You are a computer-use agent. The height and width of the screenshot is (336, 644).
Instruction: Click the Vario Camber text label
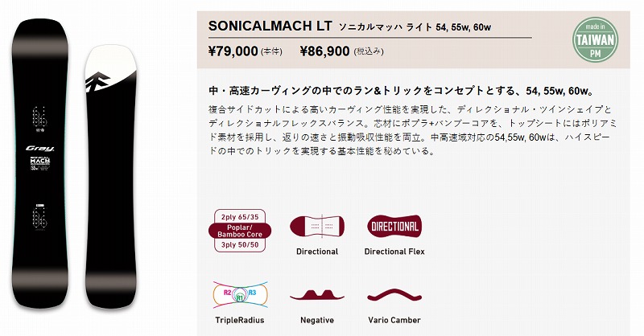tap(394, 320)
